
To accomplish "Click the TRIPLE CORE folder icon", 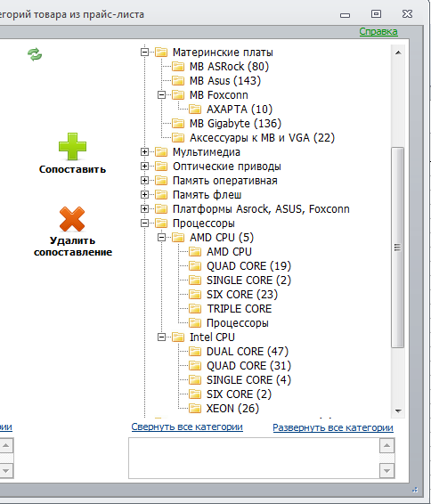I will [195, 309].
